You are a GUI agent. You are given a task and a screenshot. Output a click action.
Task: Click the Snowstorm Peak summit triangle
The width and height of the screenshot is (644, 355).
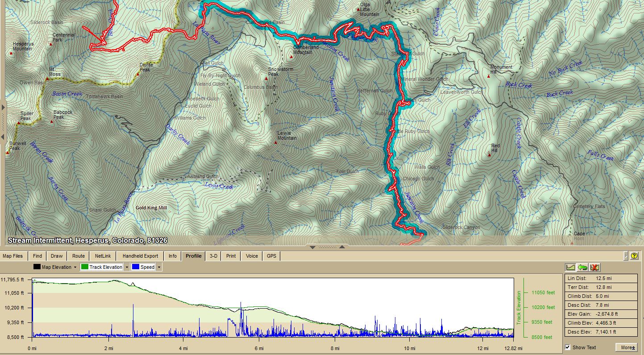click(x=266, y=79)
